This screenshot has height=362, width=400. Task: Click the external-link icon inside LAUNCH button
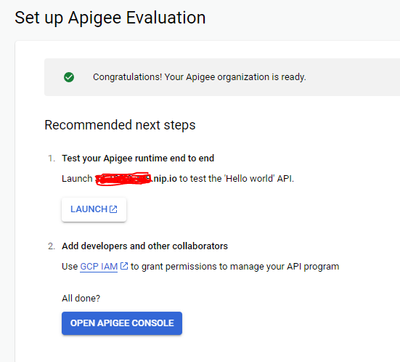(113, 209)
